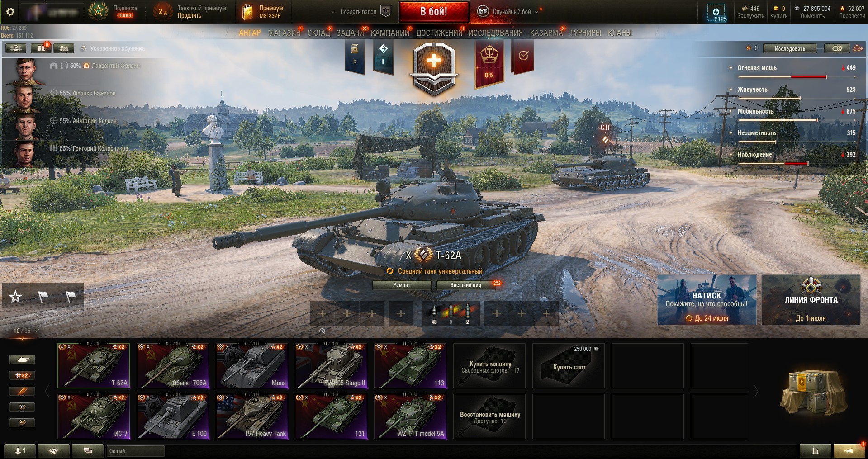
Task: Open the chat channels speech icon
Action: pos(88,451)
